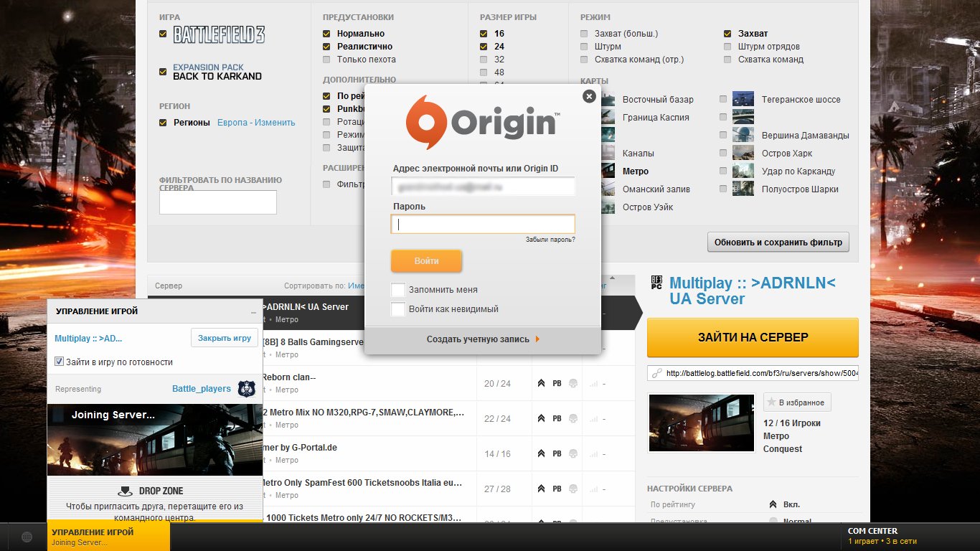
Task: Click PB Punkbuster icon in Reborn clan row
Action: pos(557,384)
